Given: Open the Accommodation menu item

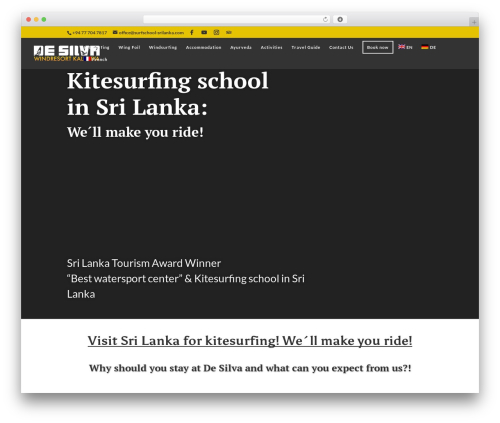Looking at the screenshot, I should (x=203, y=47).
